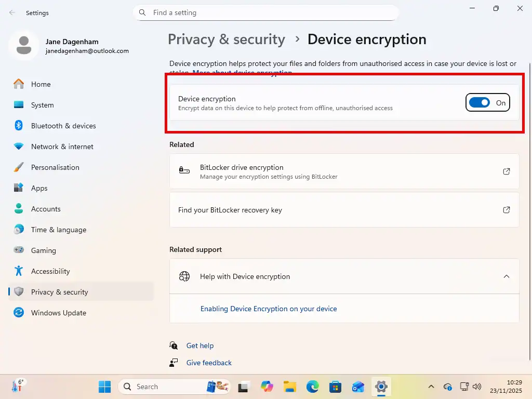Open Personalisation settings
Viewport: 532px width, 399px height.
tap(55, 167)
